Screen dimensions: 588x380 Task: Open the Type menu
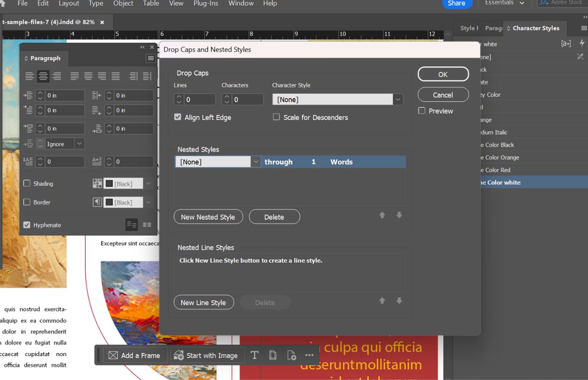point(96,3)
